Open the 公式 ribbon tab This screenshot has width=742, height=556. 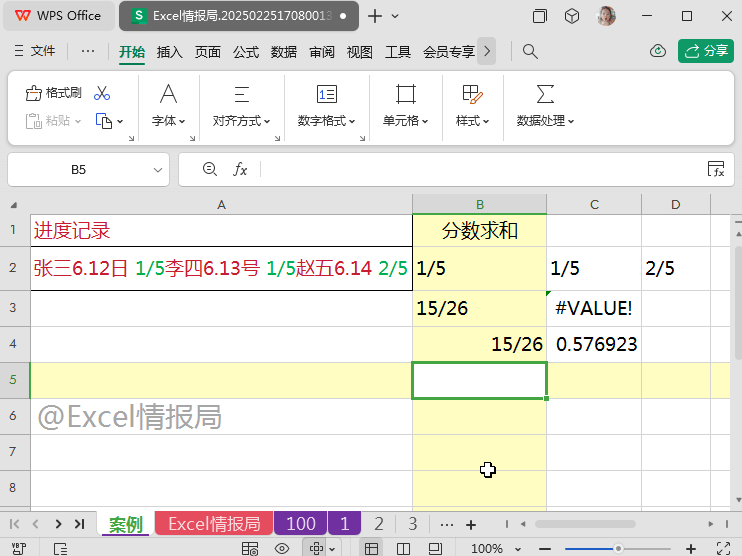[246, 52]
